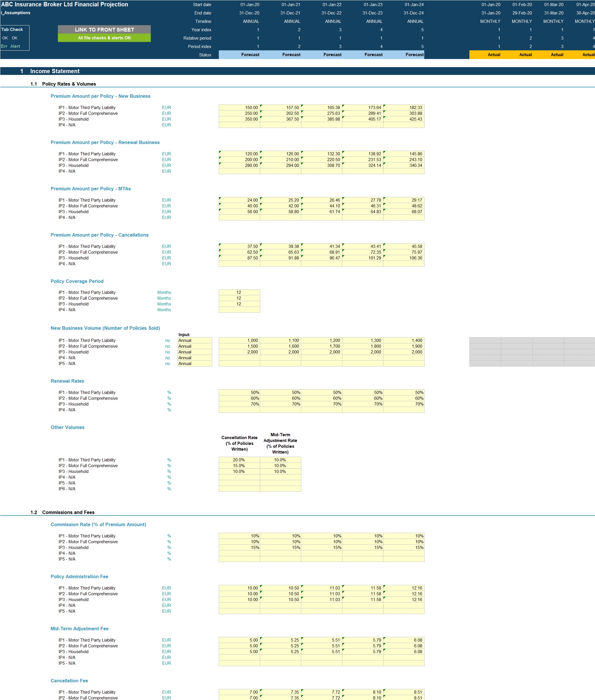Select the 24.00 MTA premium cell
This screenshot has height=700, width=595.
(239, 200)
